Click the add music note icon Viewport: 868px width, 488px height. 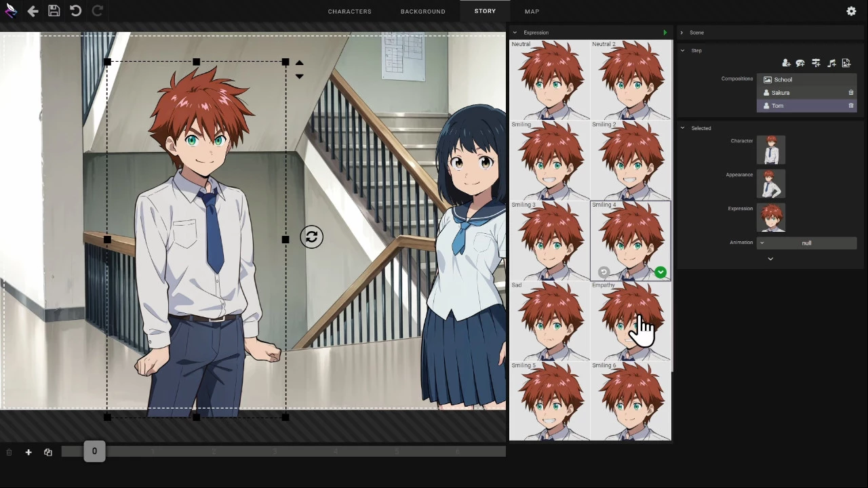coord(831,63)
